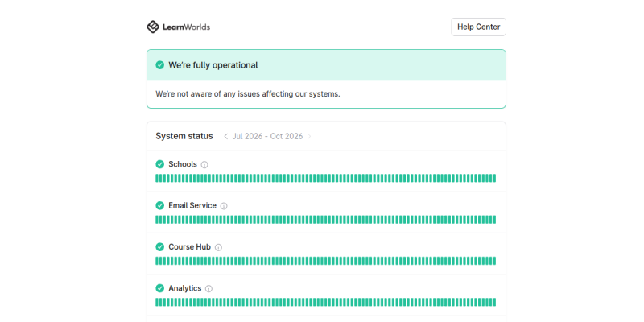Screen dimensions: 644x322
Task: Click the fully operational green check icon
Action: point(159,65)
